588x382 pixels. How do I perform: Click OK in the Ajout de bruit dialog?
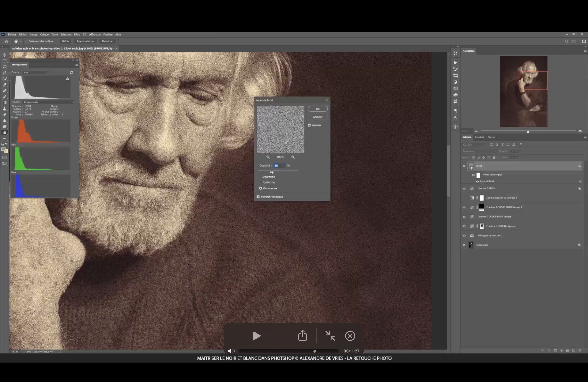318,109
